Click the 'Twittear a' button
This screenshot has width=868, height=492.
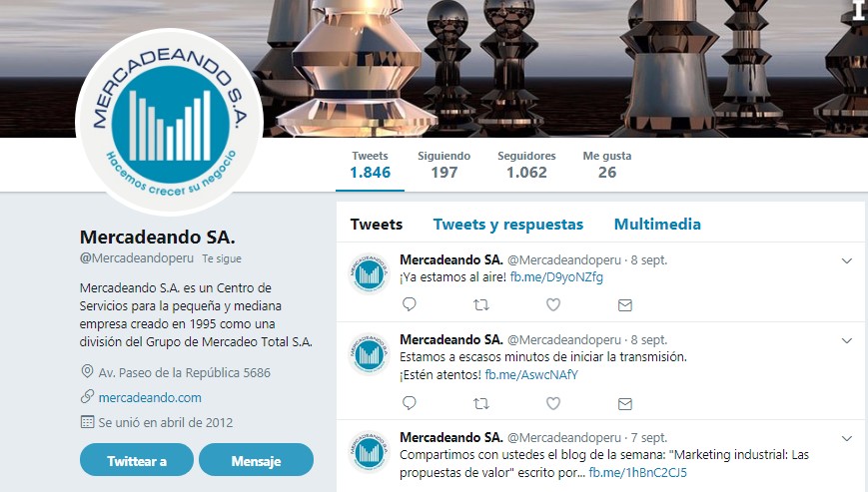click(x=137, y=460)
